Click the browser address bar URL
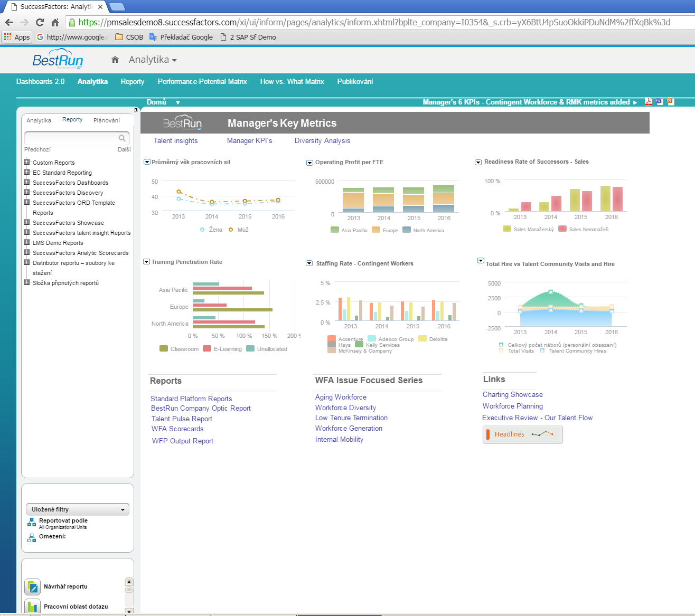This screenshot has width=695, height=616. 374,22
